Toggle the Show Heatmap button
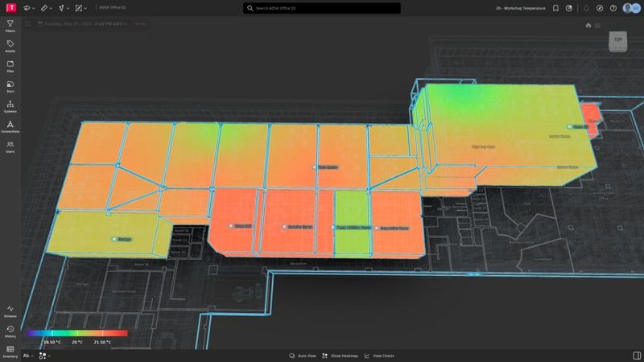The height and width of the screenshot is (362, 644). point(340,356)
